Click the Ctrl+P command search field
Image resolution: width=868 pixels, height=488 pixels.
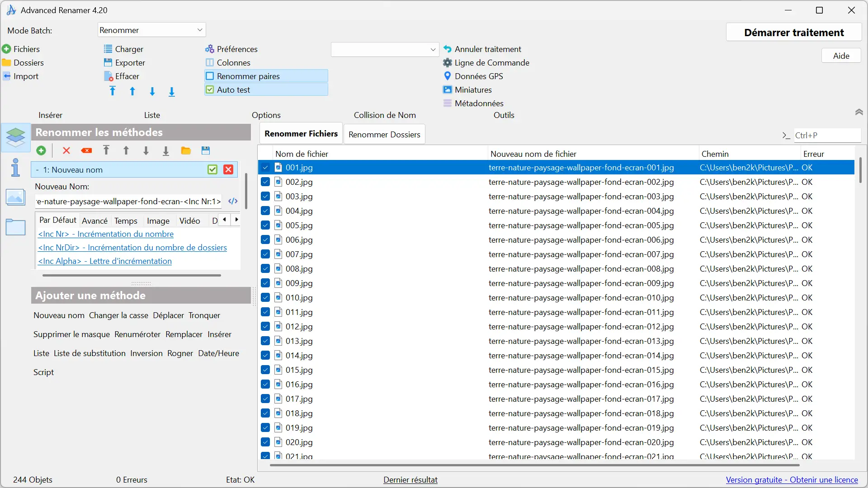[x=827, y=135]
